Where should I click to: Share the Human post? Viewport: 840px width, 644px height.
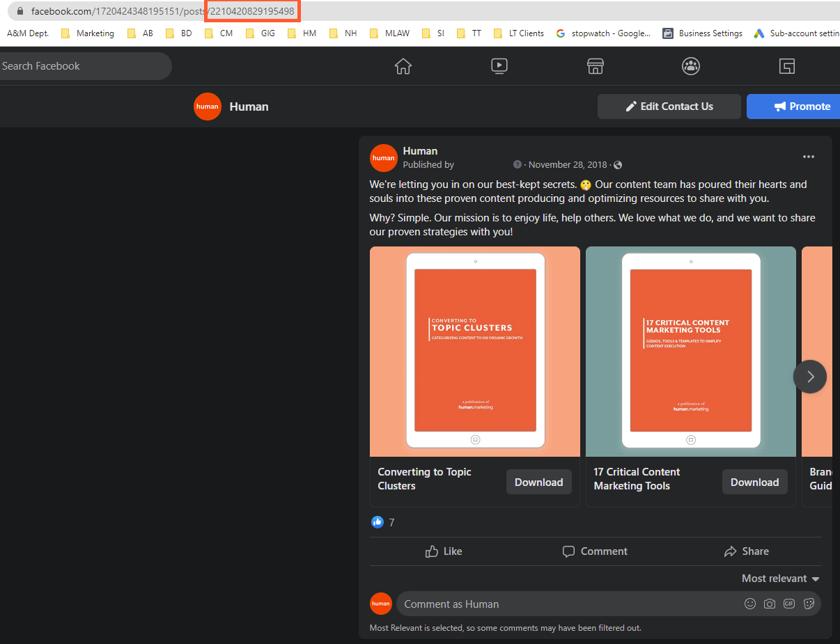click(746, 551)
